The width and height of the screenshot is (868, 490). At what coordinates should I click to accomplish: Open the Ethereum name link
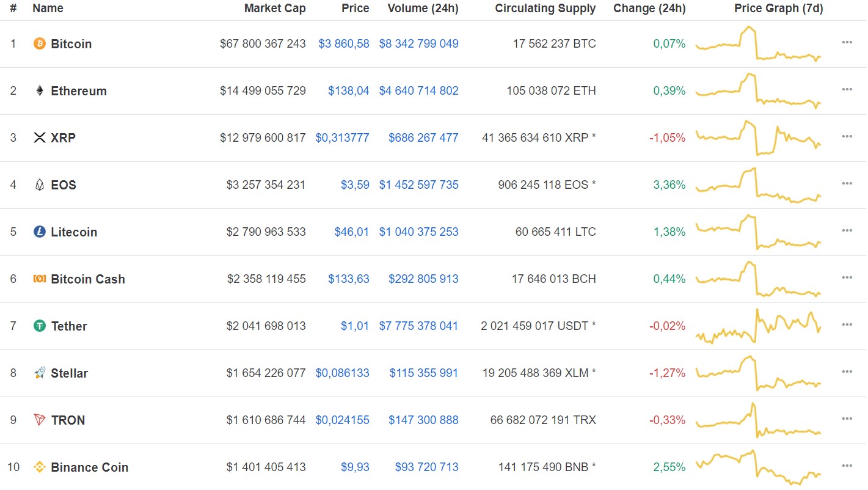(79, 91)
